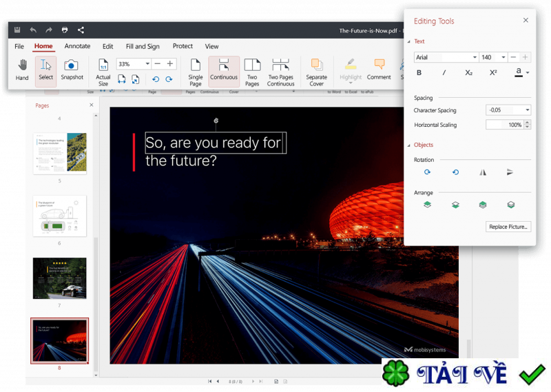Open the Arial font family dropdown

pyautogui.click(x=475, y=57)
